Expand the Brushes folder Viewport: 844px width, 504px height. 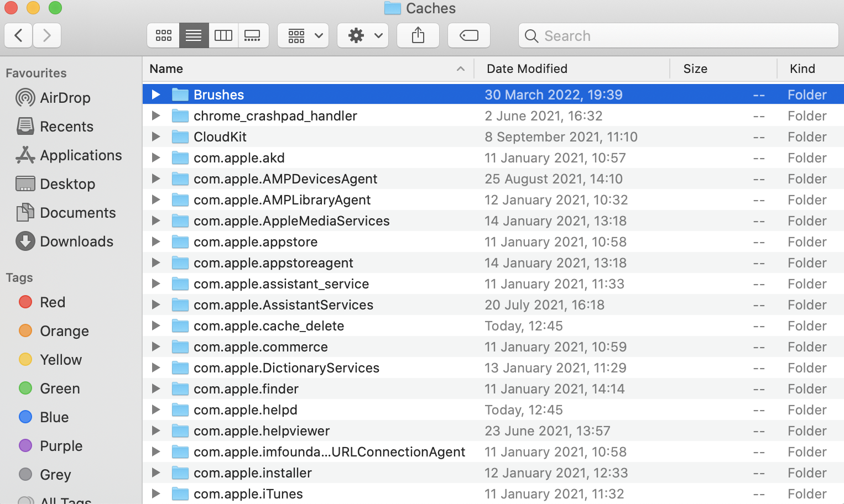click(x=156, y=95)
